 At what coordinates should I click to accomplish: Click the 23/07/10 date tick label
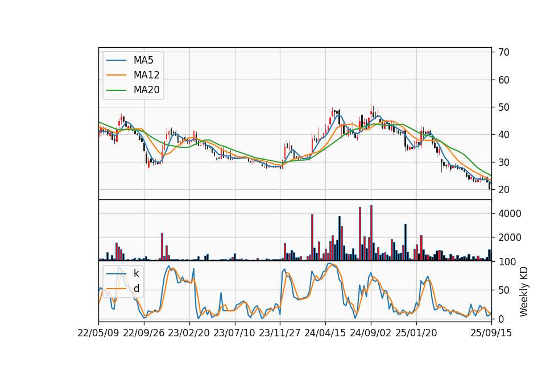point(234,333)
